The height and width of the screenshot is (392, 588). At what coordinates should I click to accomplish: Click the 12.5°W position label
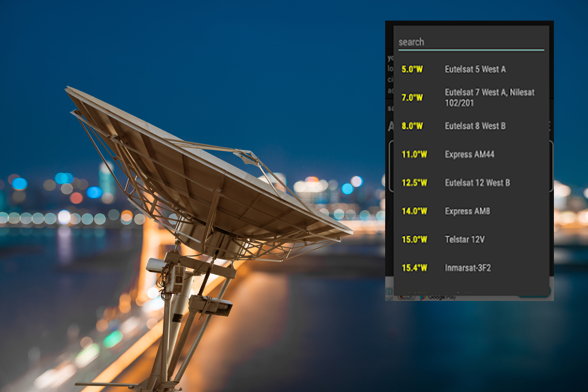point(415,183)
